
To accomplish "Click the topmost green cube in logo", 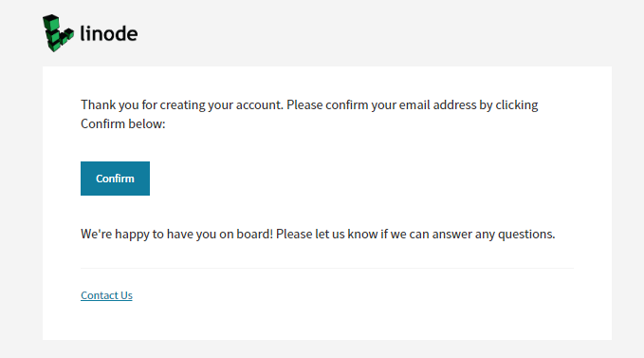I will tap(51, 23).
